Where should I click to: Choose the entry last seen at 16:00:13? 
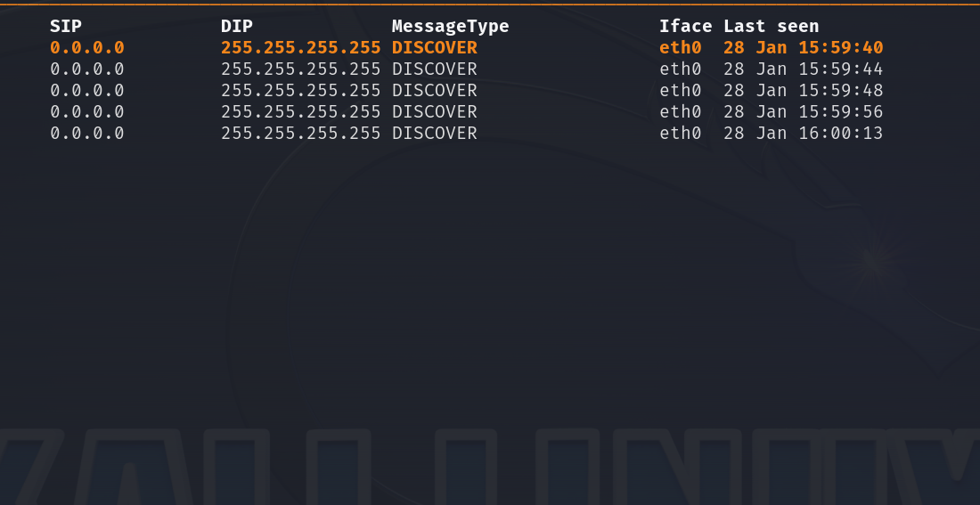[x=803, y=134]
